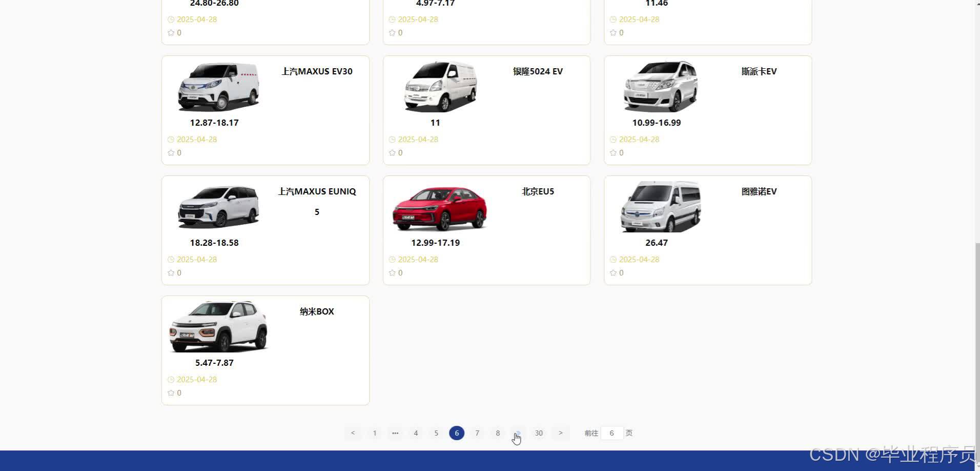Screen dimensions: 980x471
Task: Click the 2025-04-28 date on 纳米BOX card
Action: (x=197, y=380)
